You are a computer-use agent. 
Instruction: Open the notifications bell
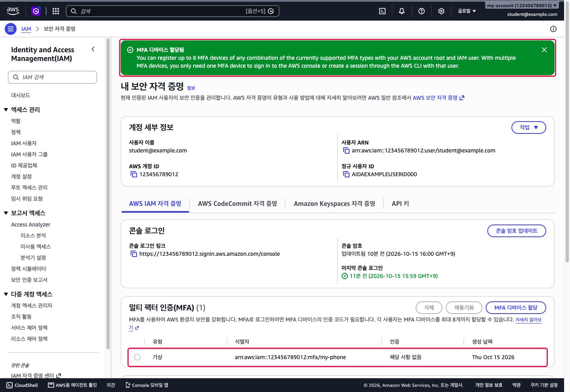pyautogui.click(x=402, y=11)
